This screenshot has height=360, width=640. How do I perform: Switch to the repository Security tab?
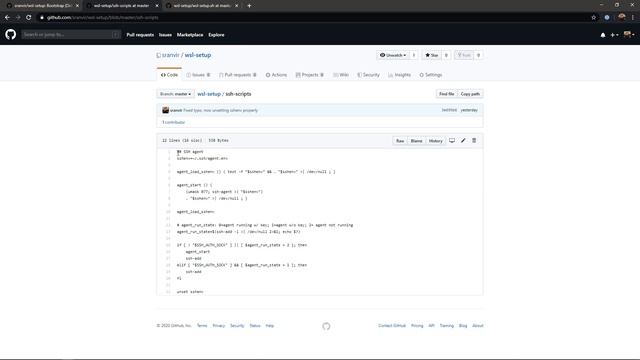[368, 75]
